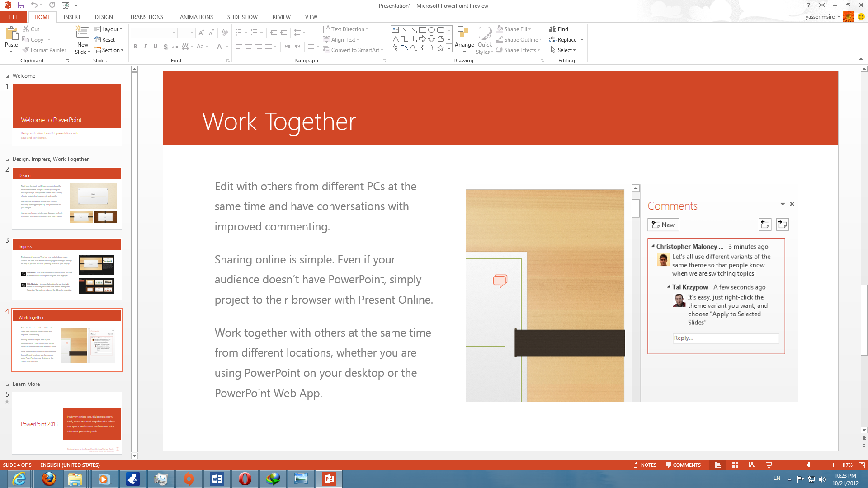Switch to Reading View icon
Image resolution: width=868 pixels, height=488 pixels.
pos(752,465)
